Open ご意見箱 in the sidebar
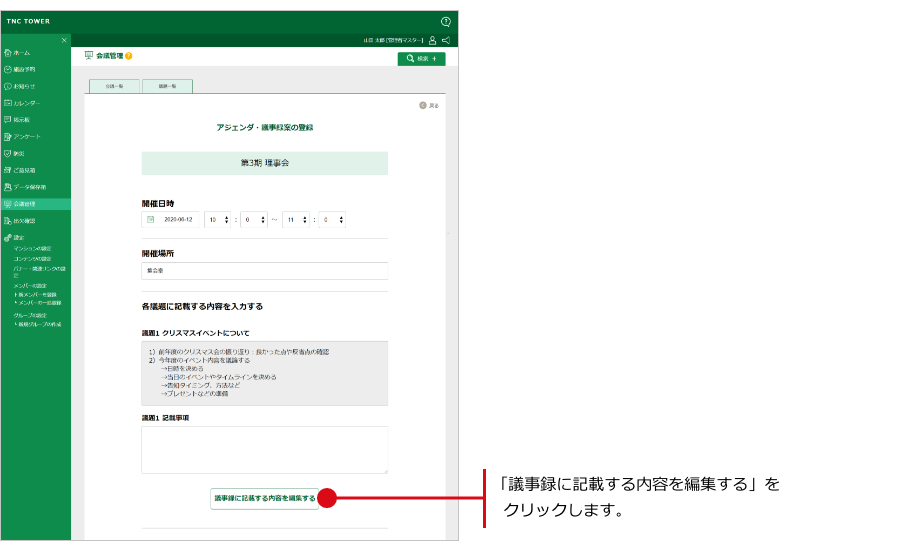The width and height of the screenshot is (900, 551). click(20, 170)
